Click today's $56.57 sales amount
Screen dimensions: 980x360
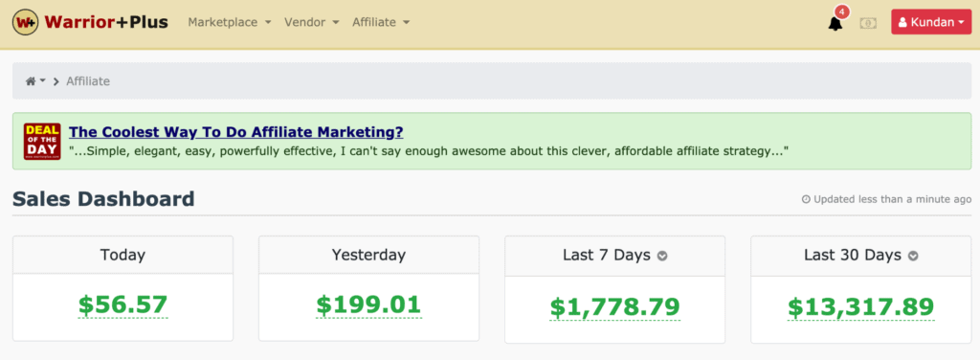tap(123, 304)
